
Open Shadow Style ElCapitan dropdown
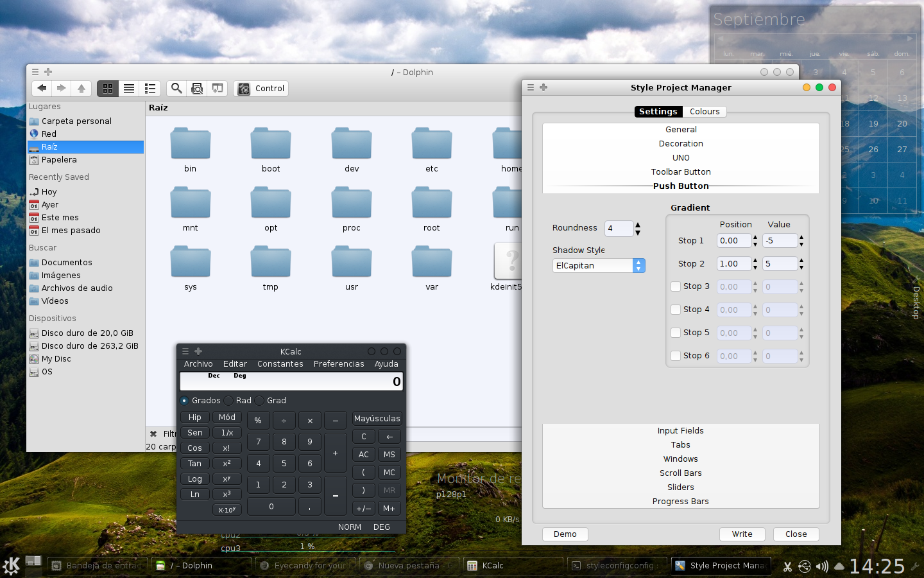[x=599, y=265]
